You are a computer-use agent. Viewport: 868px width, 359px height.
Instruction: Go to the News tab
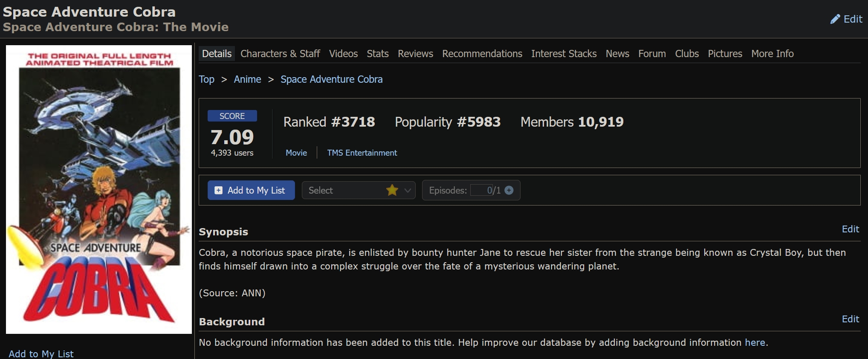tap(617, 54)
